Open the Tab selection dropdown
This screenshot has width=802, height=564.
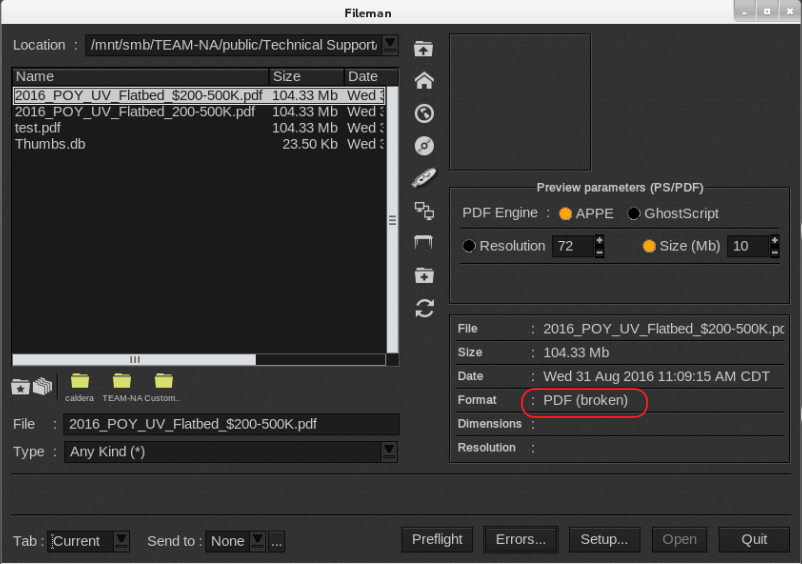121,540
